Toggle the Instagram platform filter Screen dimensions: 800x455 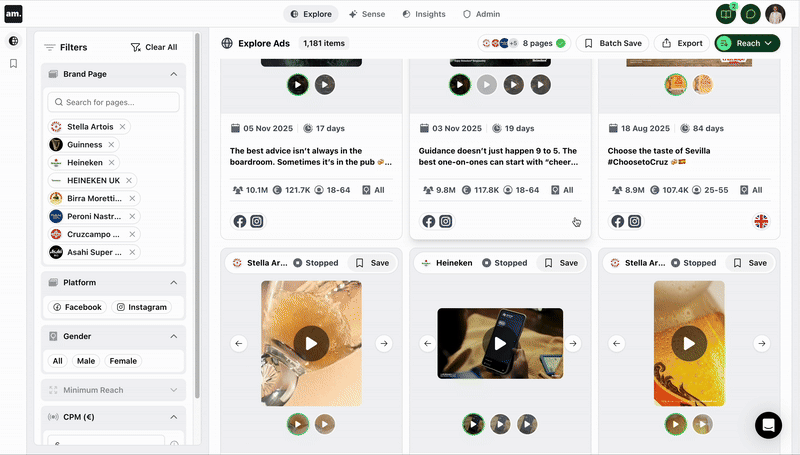[140, 307]
